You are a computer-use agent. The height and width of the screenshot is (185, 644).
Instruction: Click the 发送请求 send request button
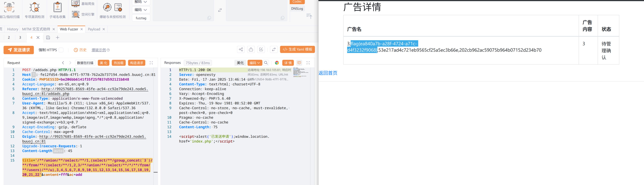(19, 50)
